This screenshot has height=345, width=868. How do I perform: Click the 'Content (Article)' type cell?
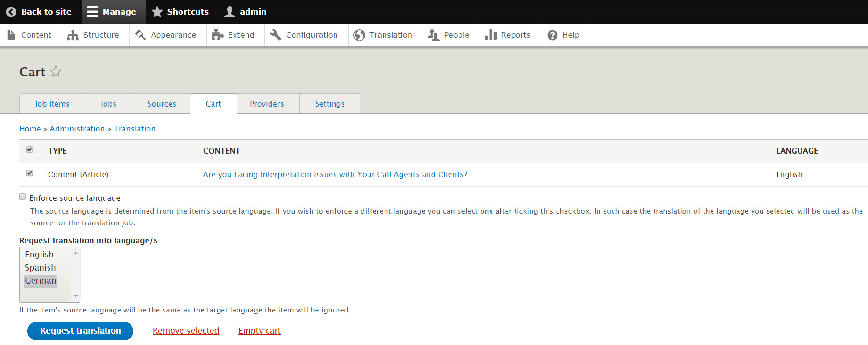point(78,174)
